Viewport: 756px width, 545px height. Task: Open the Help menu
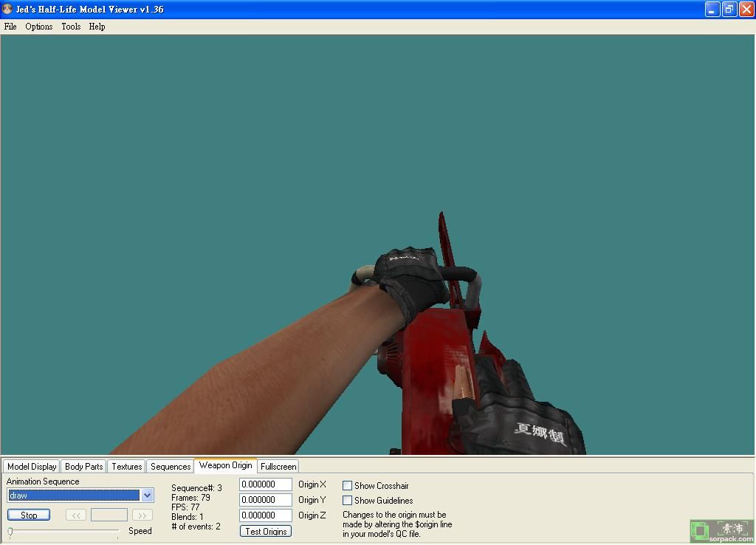pyautogui.click(x=97, y=27)
